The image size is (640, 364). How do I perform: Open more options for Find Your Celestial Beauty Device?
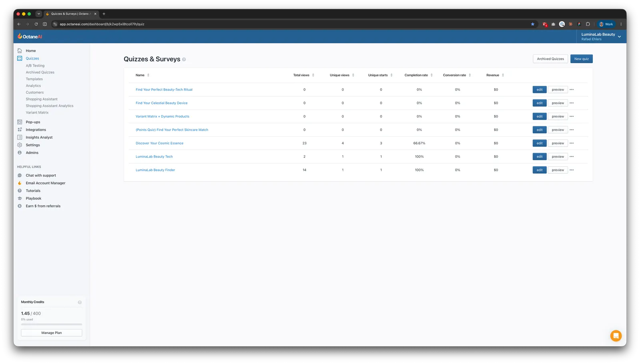[x=572, y=103]
